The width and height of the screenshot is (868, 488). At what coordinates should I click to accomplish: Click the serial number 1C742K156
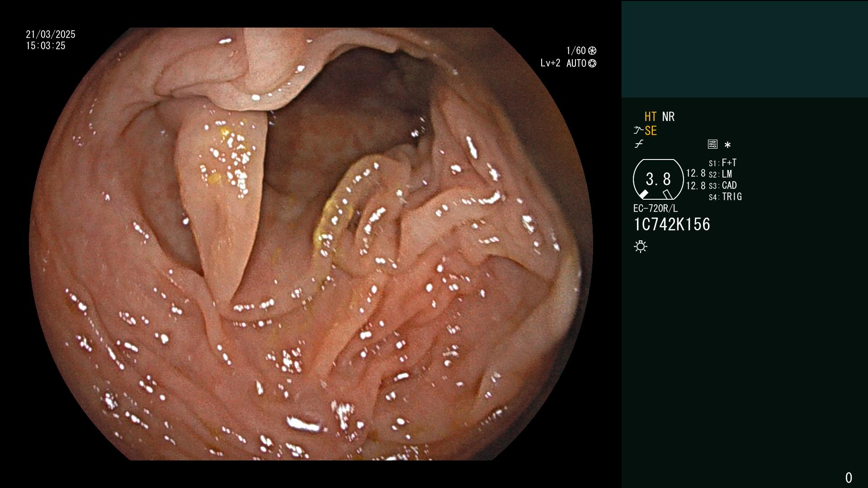click(672, 225)
